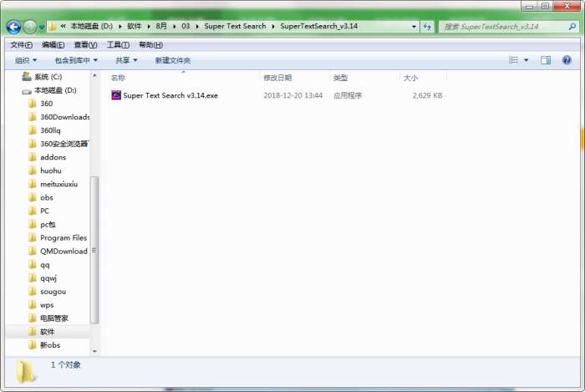The height and width of the screenshot is (392, 585).
Task: Refresh the current folder view
Action: (x=427, y=27)
